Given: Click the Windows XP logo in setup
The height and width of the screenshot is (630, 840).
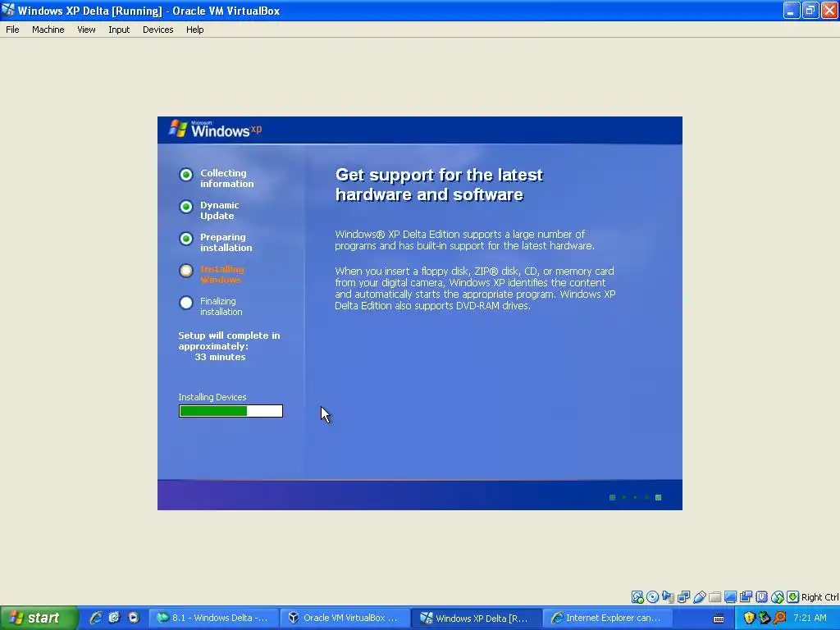Looking at the screenshot, I should [x=216, y=129].
